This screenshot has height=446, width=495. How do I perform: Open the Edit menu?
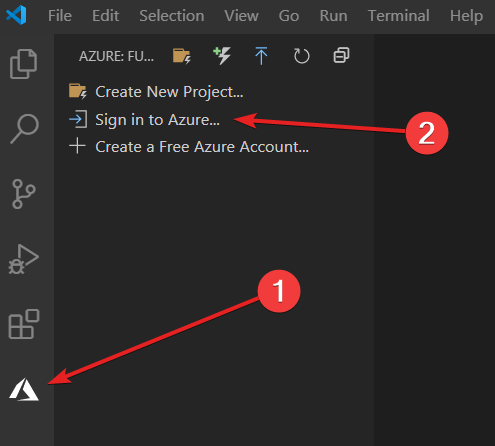click(105, 16)
